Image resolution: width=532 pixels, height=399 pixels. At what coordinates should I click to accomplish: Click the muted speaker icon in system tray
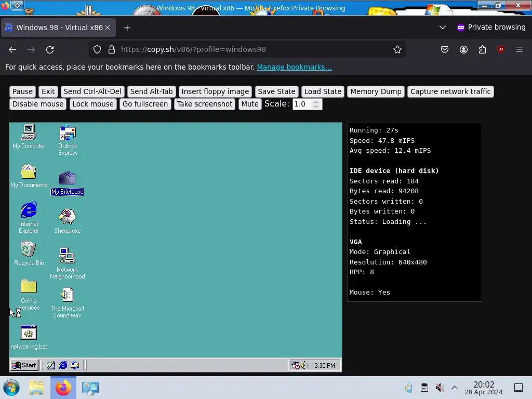[x=440, y=388]
